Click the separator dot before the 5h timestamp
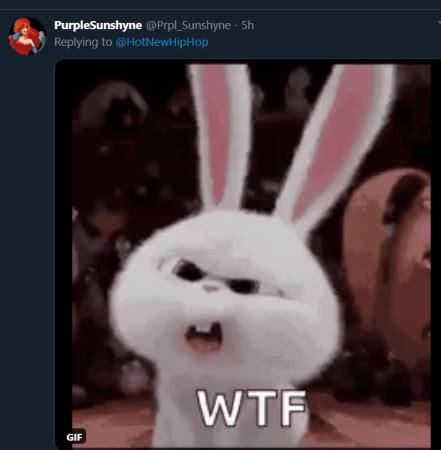This screenshot has height=450, width=441. pos(236,26)
